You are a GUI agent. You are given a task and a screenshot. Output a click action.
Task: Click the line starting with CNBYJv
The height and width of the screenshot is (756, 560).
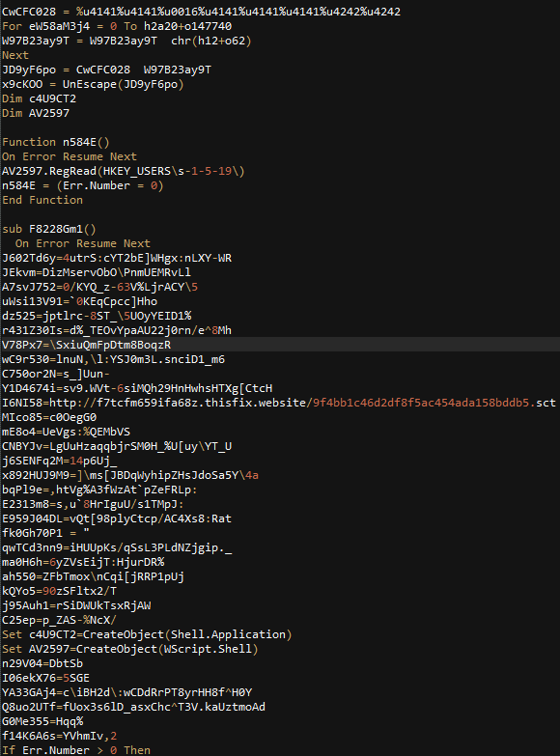[x=117, y=446]
